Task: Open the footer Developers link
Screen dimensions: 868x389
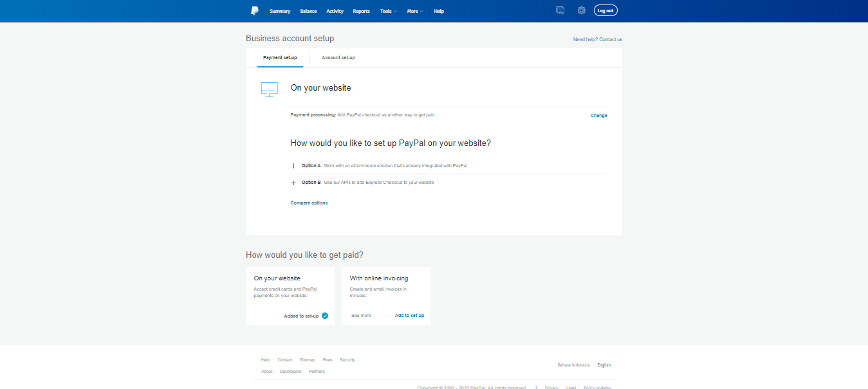Action: click(291, 372)
